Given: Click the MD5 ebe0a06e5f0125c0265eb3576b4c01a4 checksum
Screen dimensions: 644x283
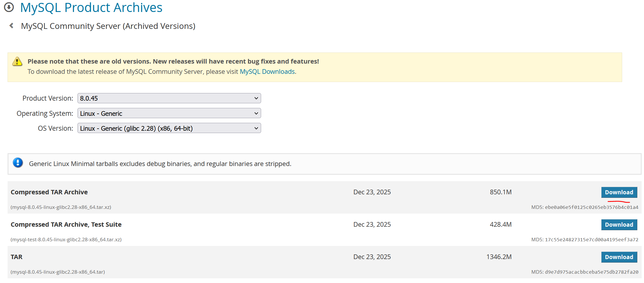Looking at the screenshot, I should coord(585,207).
